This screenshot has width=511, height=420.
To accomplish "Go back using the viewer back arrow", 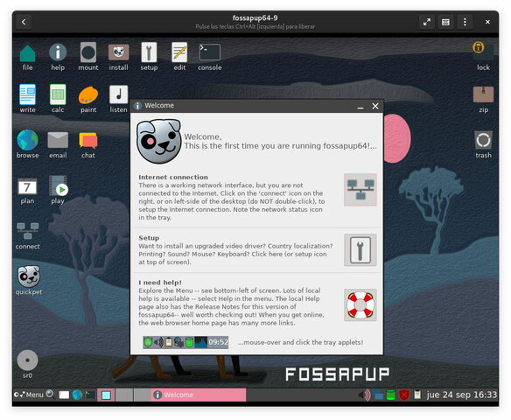I will tap(24, 22).
